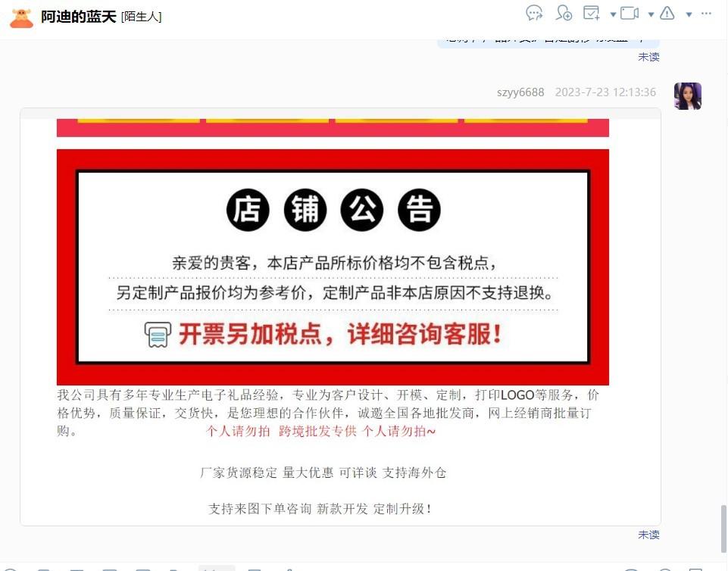728x571 pixels.
Task: Click the sender name szyy6688
Action: click(x=520, y=92)
